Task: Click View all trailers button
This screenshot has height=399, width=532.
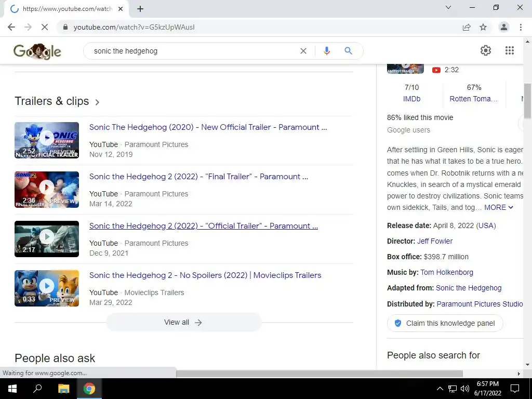Action: point(183,322)
